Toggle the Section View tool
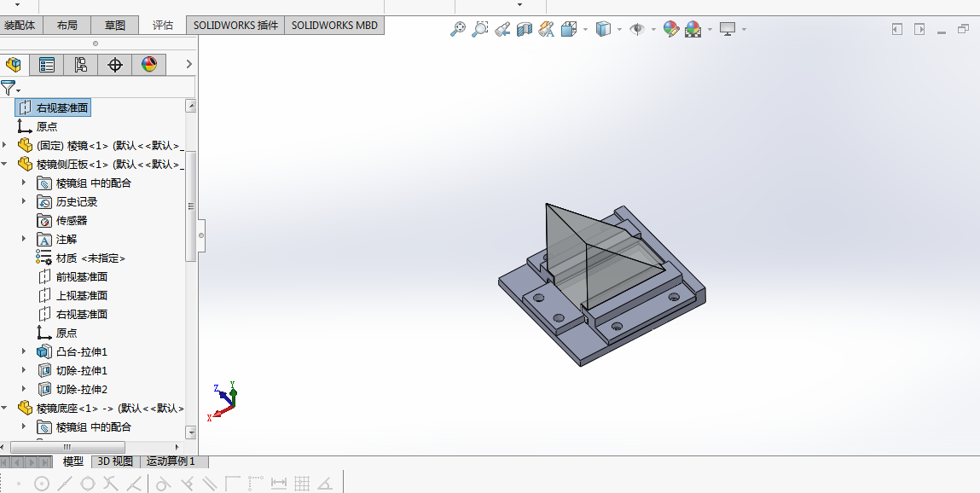Image resolution: width=980 pixels, height=493 pixels. (525, 29)
